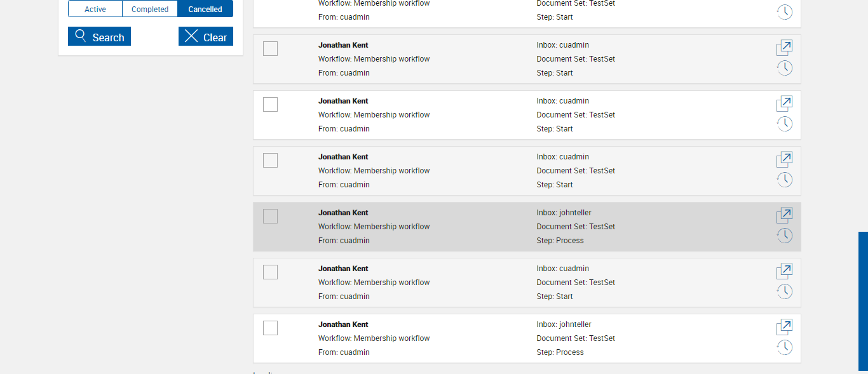Image resolution: width=868 pixels, height=374 pixels.
Task: Open the first fully visible Jonathan Kent item
Action: [x=784, y=48]
